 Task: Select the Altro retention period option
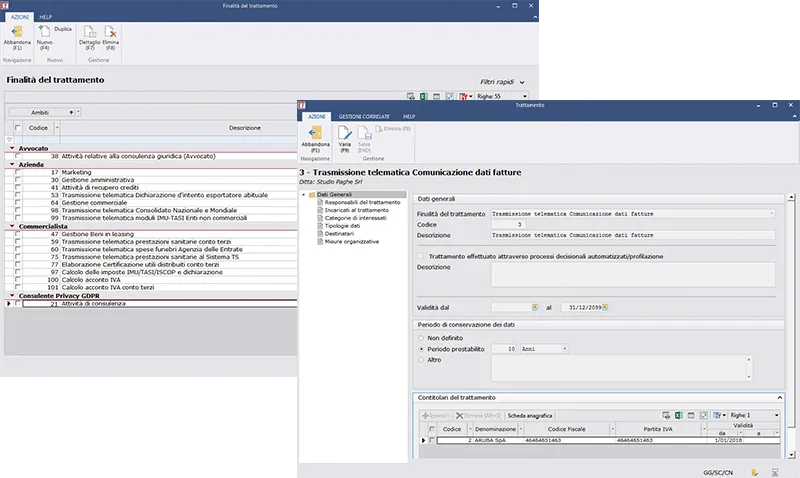pos(420,360)
